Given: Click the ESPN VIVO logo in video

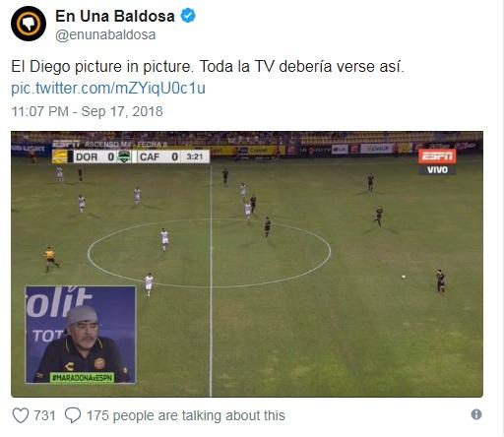Looking at the screenshot, I should pyautogui.click(x=437, y=161).
